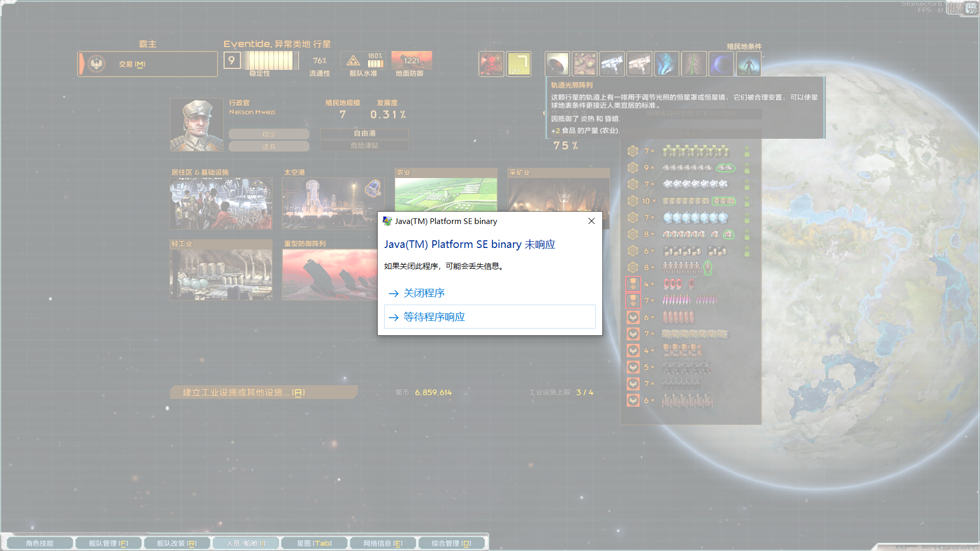Image resolution: width=980 pixels, height=551 pixels.
Task: Click the special item icon on 太空港
Action: click(373, 188)
